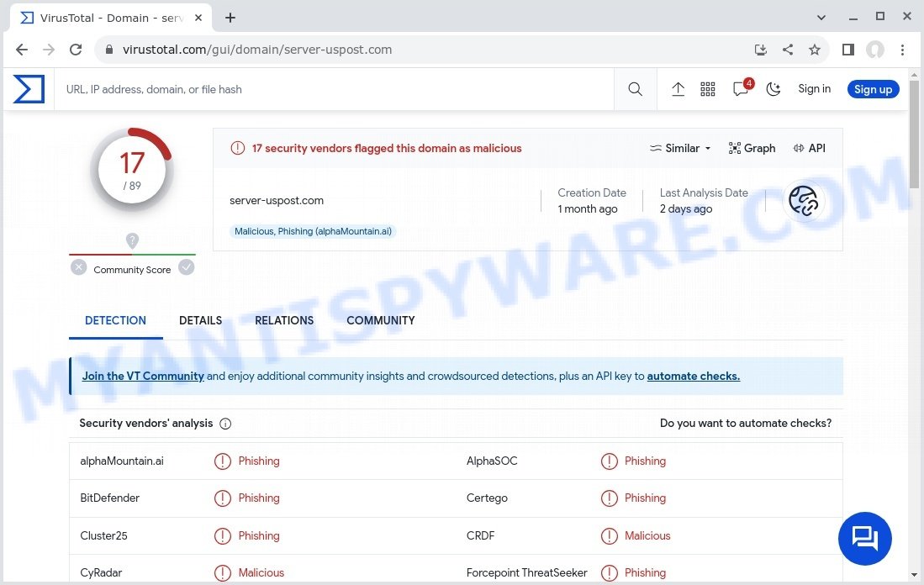Go back with browser back arrow
The image size is (924, 585).
tap(22, 50)
